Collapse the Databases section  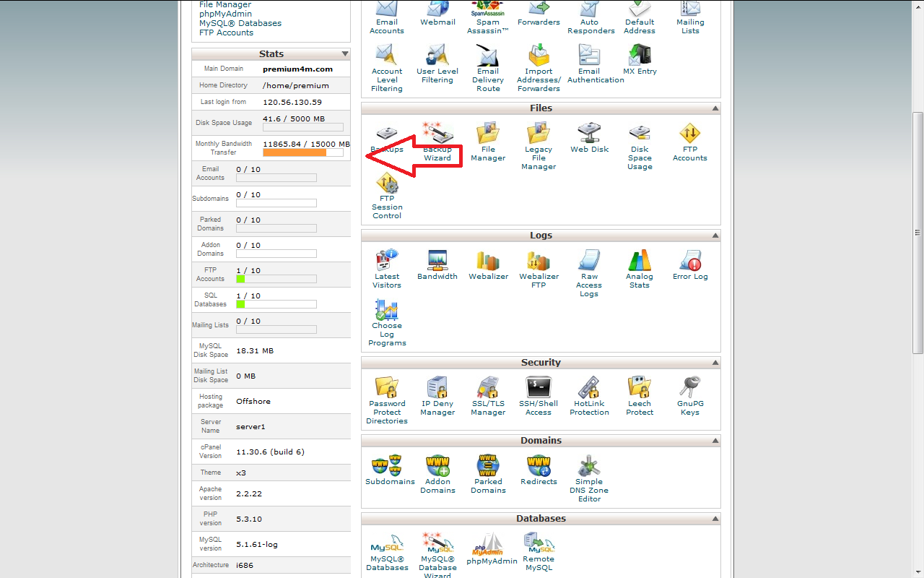[x=715, y=519]
